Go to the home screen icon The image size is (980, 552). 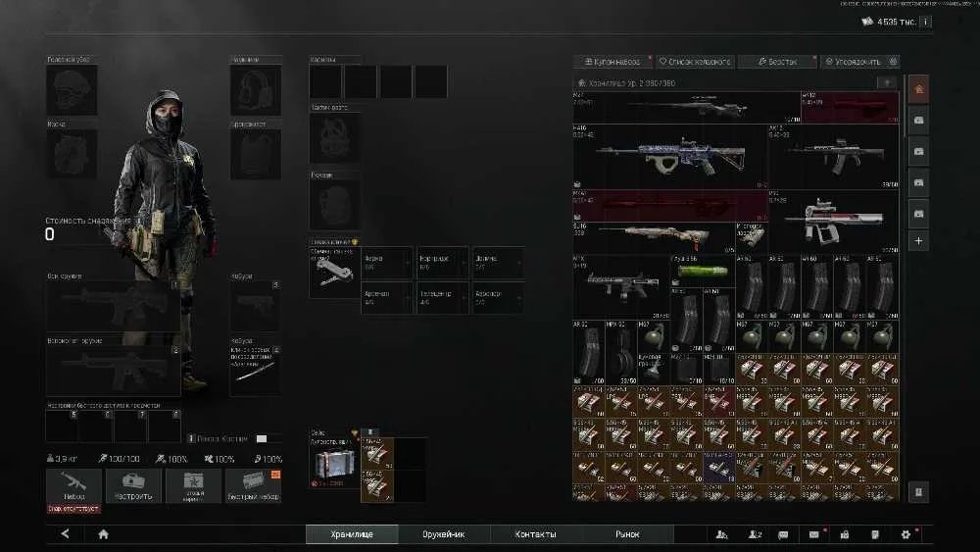[x=104, y=534]
